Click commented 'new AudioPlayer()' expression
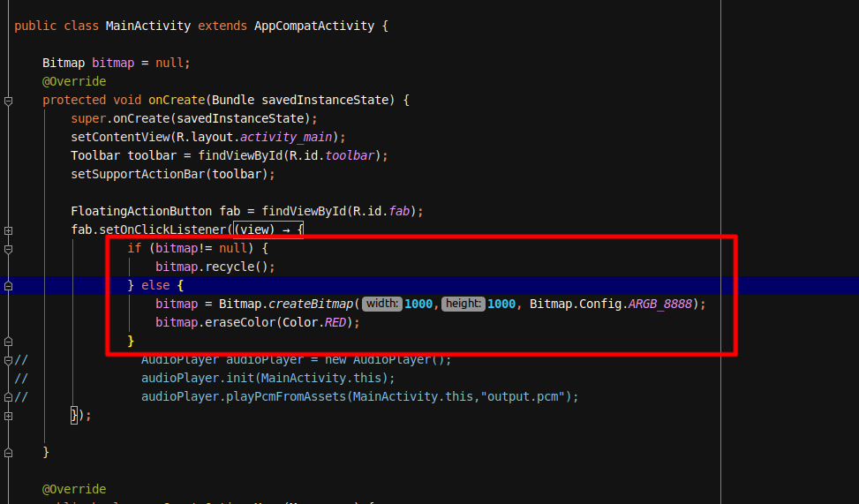This screenshot has height=504, width=859. coord(385,360)
